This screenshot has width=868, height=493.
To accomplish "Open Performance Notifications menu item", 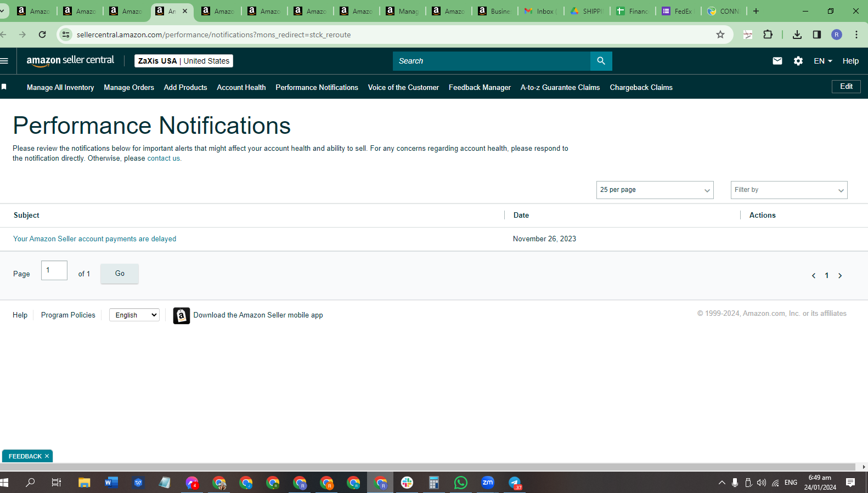I will pyautogui.click(x=317, y=87).
